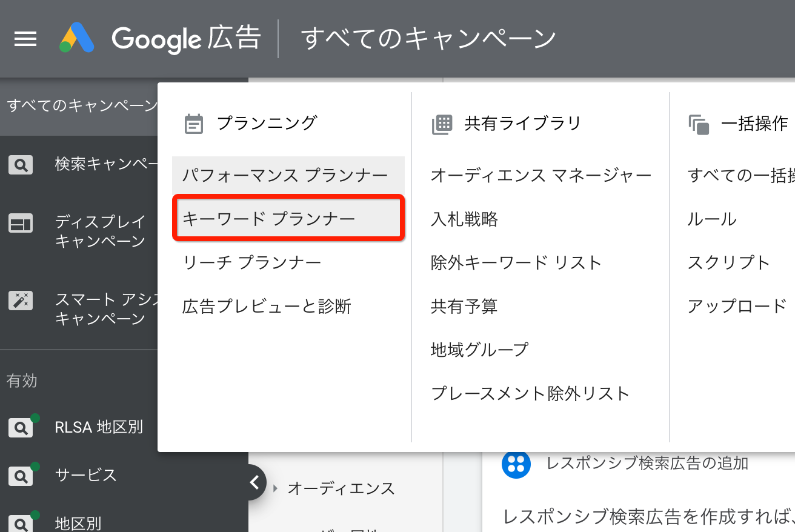Viewport: 795px width, 532px height.
Task: Click the 一括操作 stacked pages icon
Action: tap(699, 125)
